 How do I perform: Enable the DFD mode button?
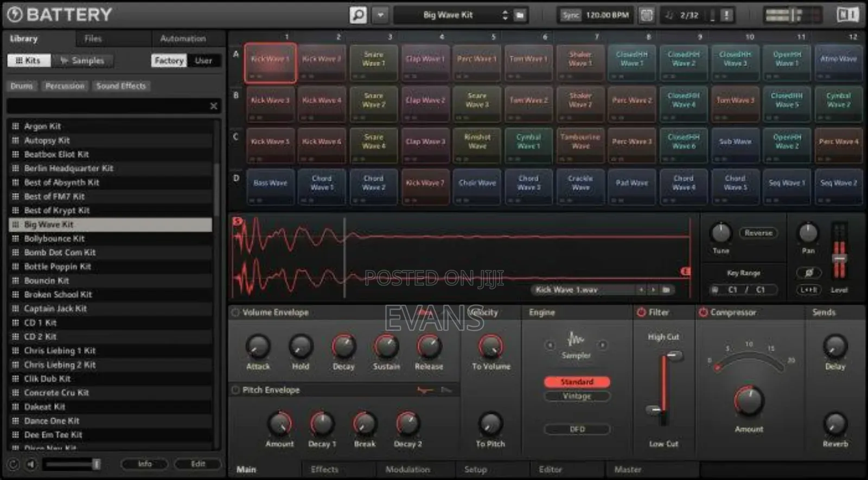[577, 429]
